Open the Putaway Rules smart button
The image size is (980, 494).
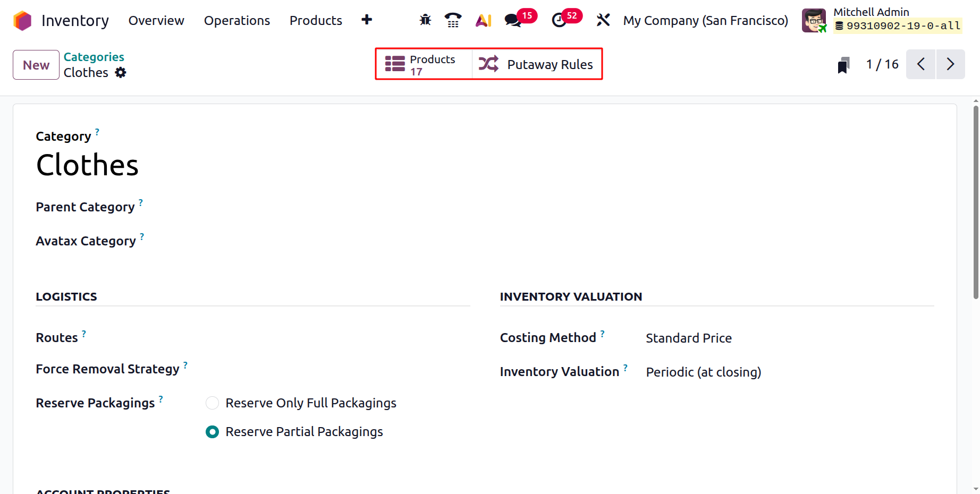tap(537, 64)
